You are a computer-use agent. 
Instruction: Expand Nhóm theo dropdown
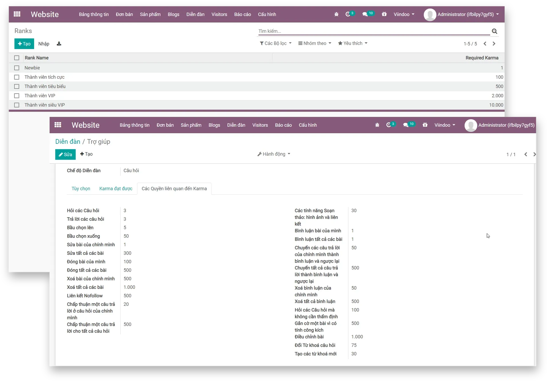[315, 43]
